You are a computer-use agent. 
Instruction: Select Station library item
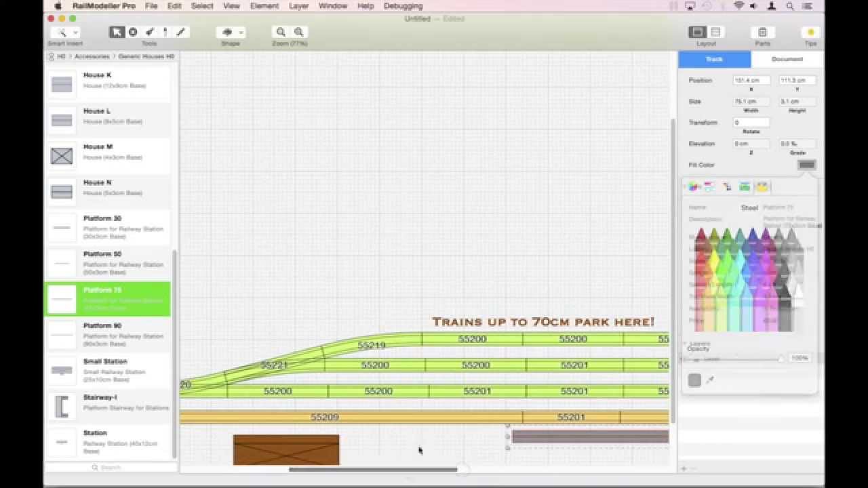tap(108, 442)
